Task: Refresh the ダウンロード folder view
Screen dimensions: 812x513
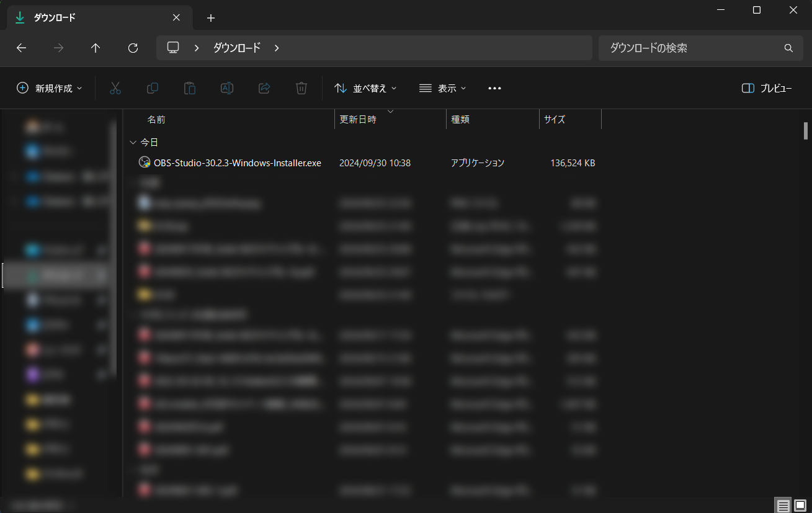Action: [x=133, y=48]
